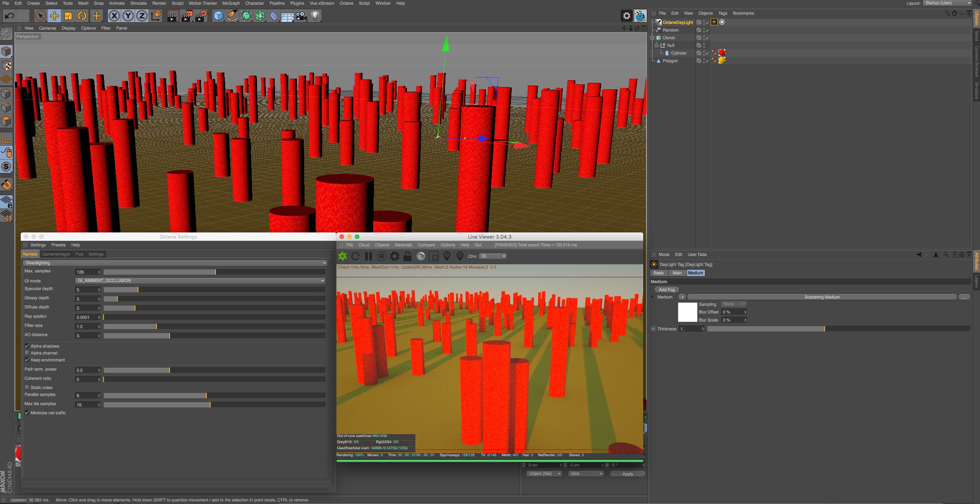Image resolution: width=980 pixels, height=504 pixels.
Task: Click the Pick Focus pin icon
Action: 447,256
